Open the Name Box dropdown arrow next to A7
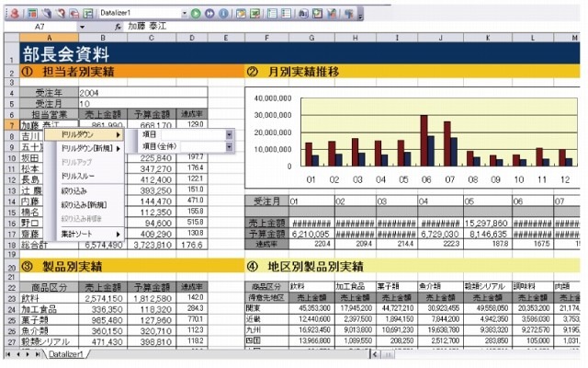 point(82,27)
